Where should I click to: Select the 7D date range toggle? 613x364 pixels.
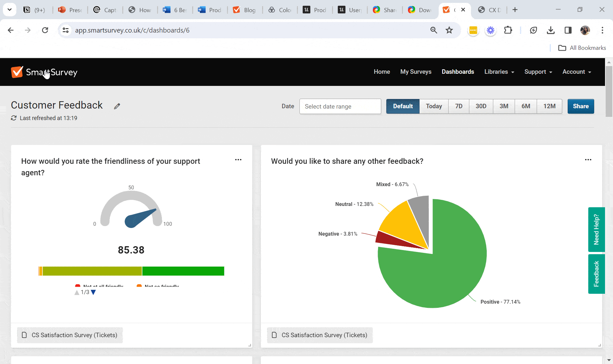(x=458, y=106)
